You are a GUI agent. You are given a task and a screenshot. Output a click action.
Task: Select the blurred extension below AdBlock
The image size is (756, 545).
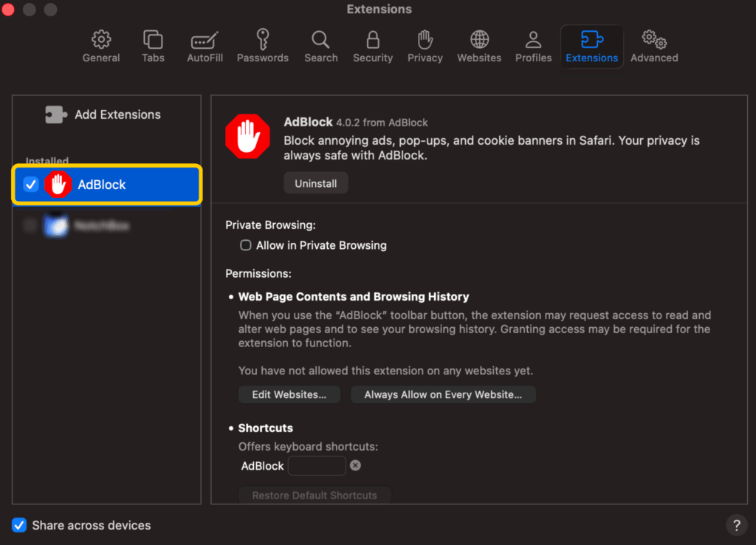click(106, 225)
